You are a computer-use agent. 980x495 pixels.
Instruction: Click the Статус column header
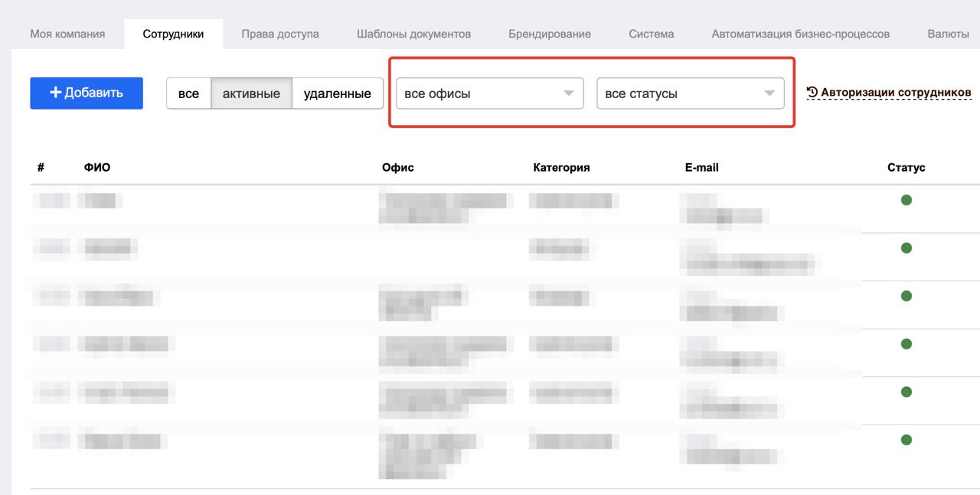click(x=906, y=167)
